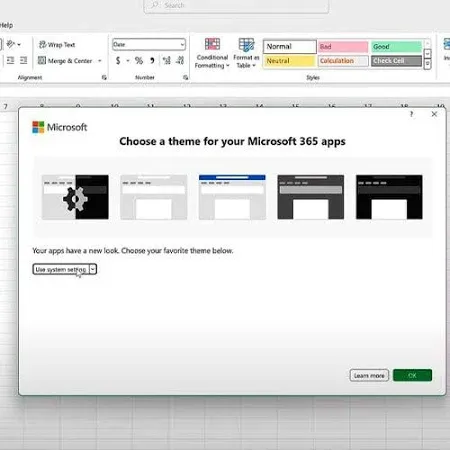
Task: Toggle Wrap Text
Action: [x=57, y=45]
